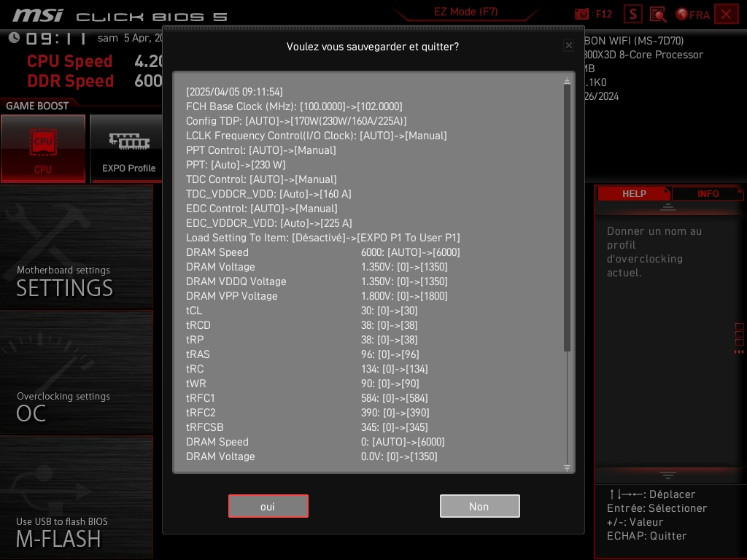This screenshot has width=747, height=560.
Task: Close the save and quit dialog
Action: [x=569, y=46]
